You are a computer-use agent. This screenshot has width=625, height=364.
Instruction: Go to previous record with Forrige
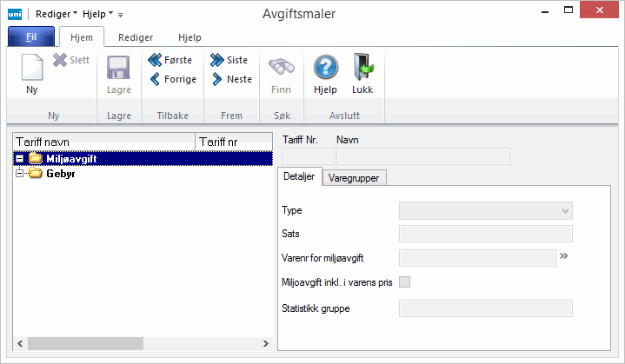[x=172, y=79]
